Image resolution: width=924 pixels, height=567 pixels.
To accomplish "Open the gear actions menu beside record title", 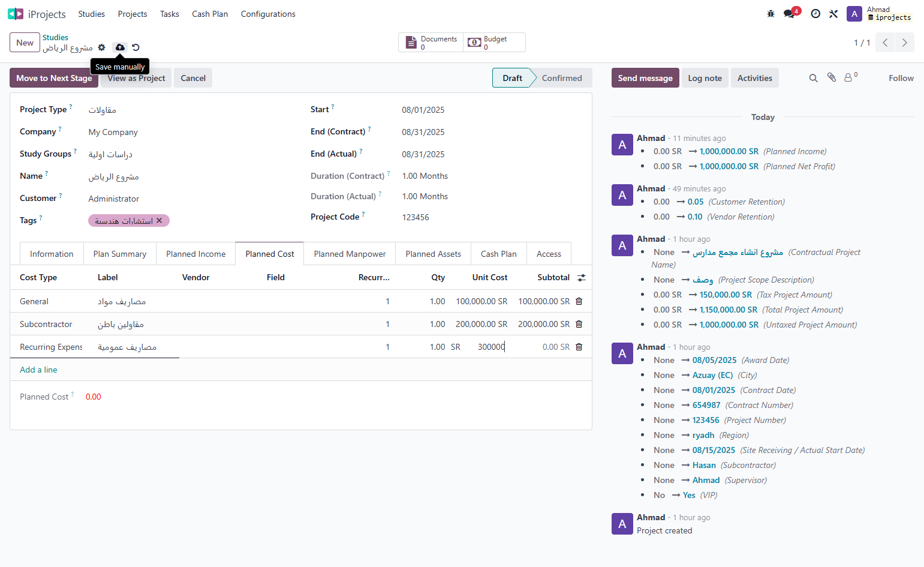I will (101, 47).
